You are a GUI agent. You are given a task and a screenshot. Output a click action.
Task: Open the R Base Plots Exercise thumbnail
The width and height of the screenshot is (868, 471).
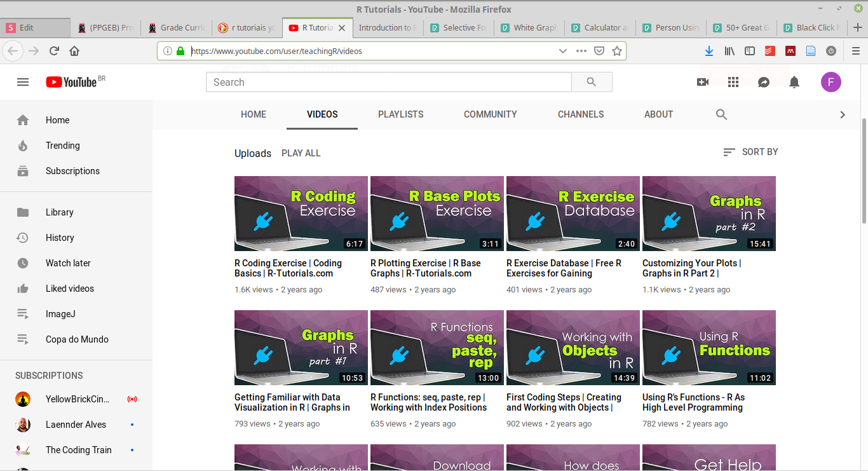tap(437, 214)
